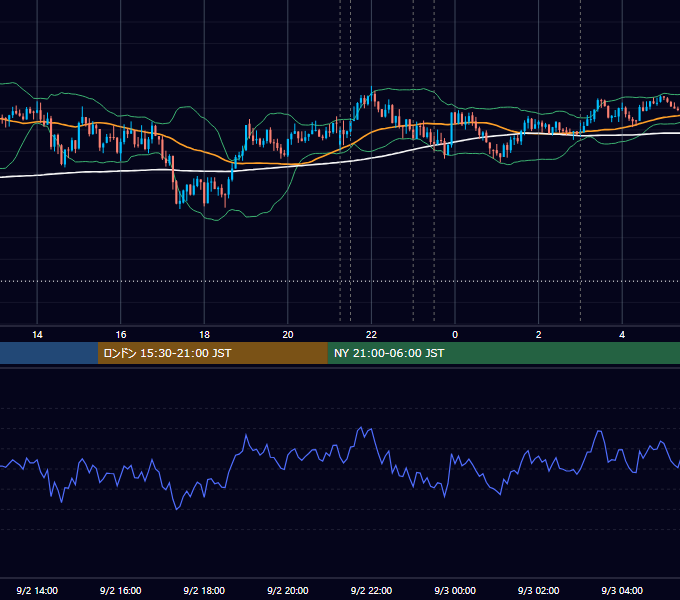Click the 9/3 04:00 date label
The image size is (680, 600).
(622, 590)
